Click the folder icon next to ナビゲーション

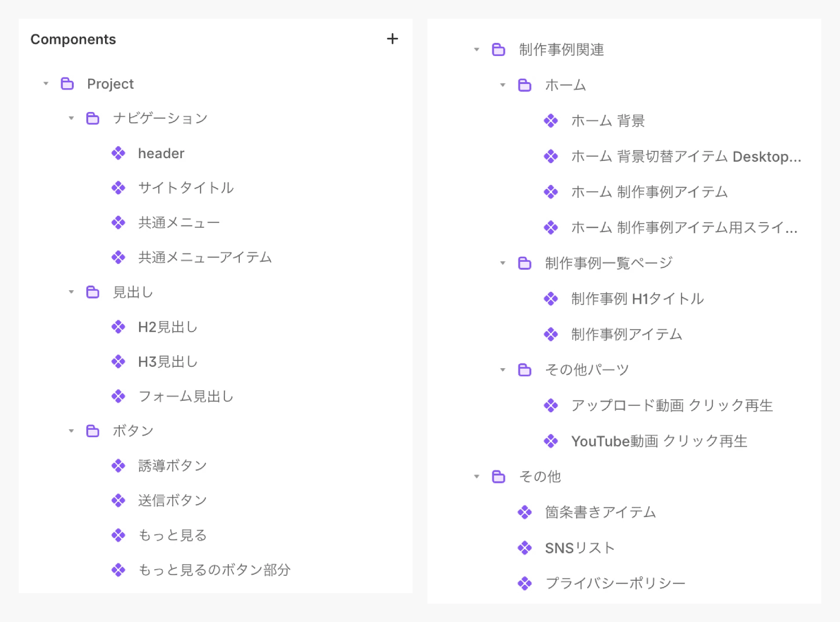[x=93, y=118]
